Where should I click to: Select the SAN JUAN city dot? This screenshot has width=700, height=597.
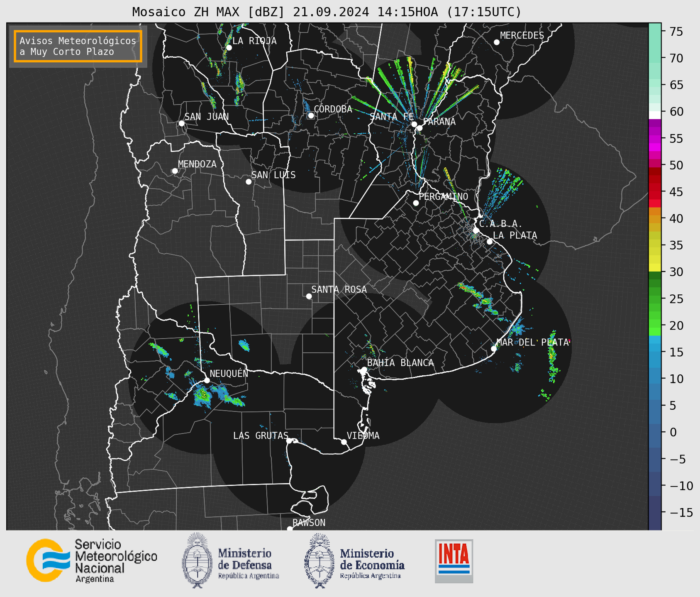(181, 123)
